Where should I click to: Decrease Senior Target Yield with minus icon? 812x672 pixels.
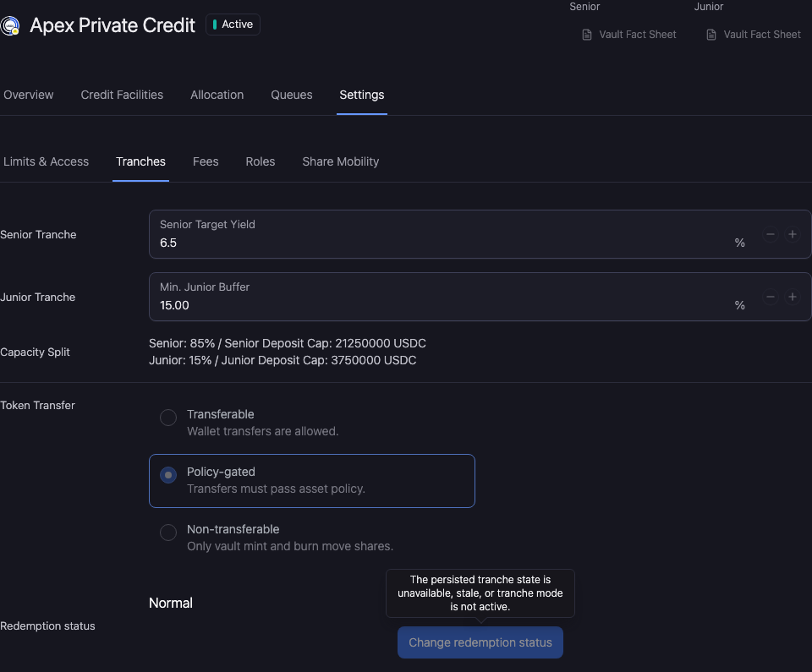[x=770, y=234]
